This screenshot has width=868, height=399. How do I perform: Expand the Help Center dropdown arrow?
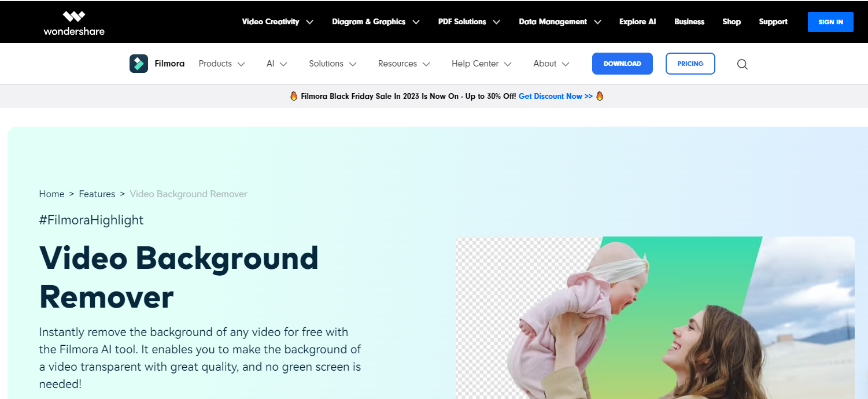coord(508,64)
